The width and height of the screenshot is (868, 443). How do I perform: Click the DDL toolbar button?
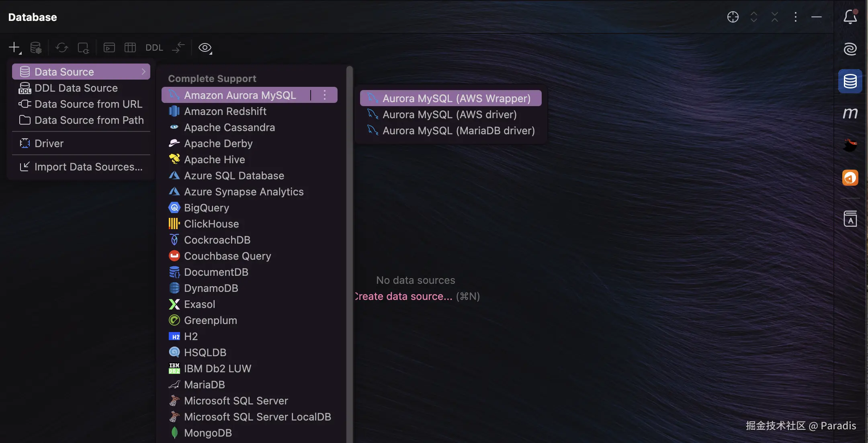tap(154, 47)
